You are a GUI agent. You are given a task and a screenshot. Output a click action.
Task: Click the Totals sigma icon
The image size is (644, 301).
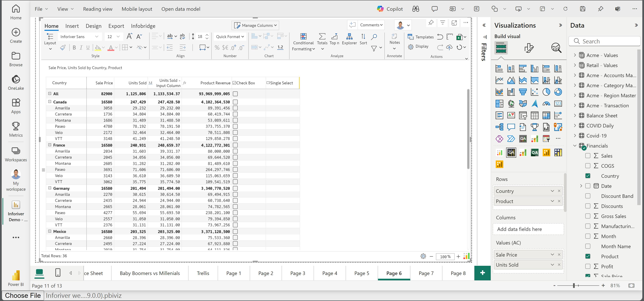click(x=322, y=37)
